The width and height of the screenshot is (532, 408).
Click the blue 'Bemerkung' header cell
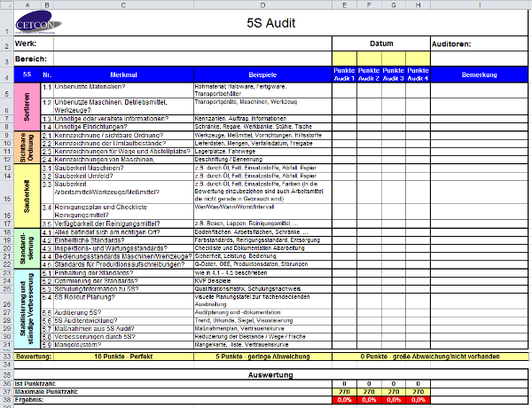tap(480, 74)
